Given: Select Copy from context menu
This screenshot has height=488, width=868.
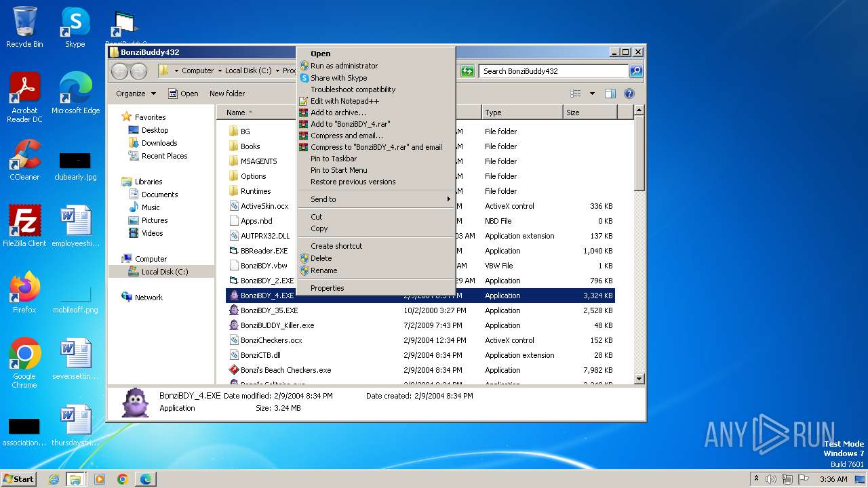Looking at the screenshot, I should coord(376,228).
